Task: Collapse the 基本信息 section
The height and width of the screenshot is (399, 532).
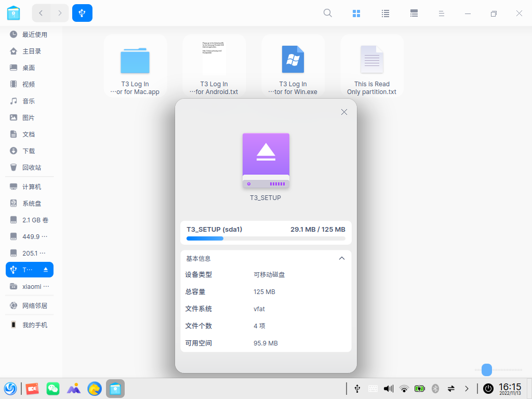Action: pos(342,258)
